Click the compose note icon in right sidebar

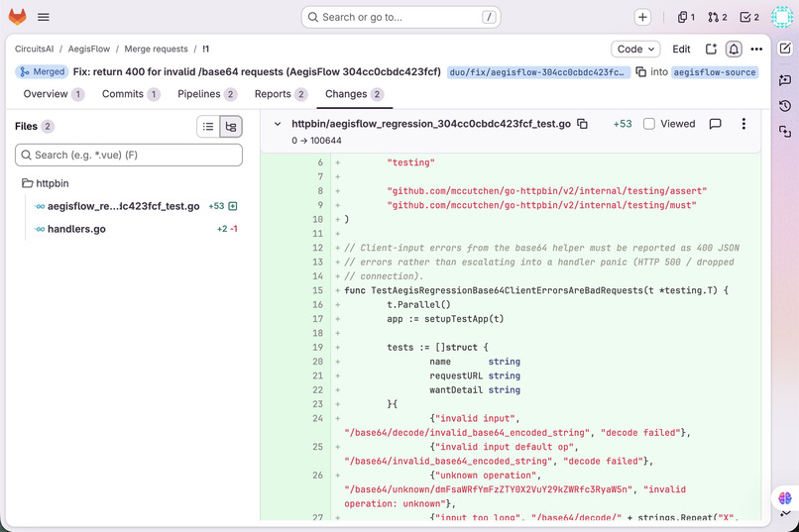pos(785,49)
